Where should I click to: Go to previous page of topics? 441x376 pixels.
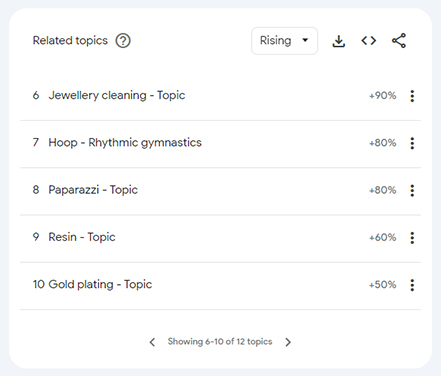click(x=152, y=342)
